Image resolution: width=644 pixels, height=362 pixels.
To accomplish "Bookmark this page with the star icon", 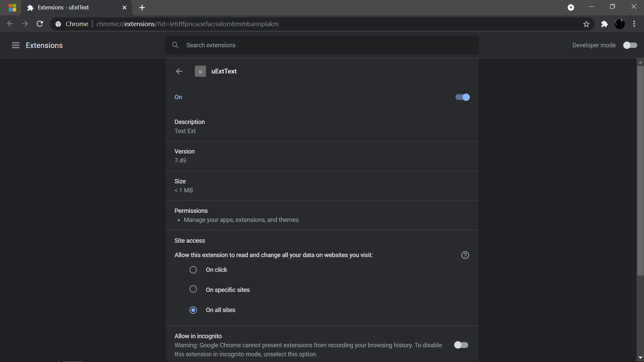I will pyautogui.click(x=586, y=24).
